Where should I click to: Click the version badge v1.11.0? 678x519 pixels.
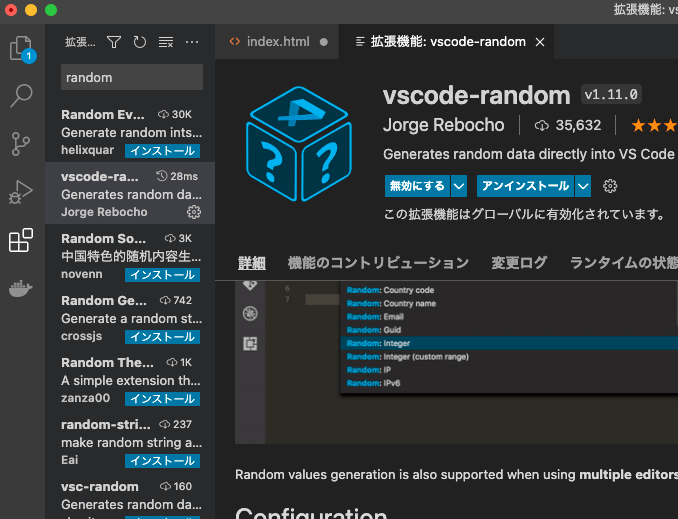click(611, 94)
